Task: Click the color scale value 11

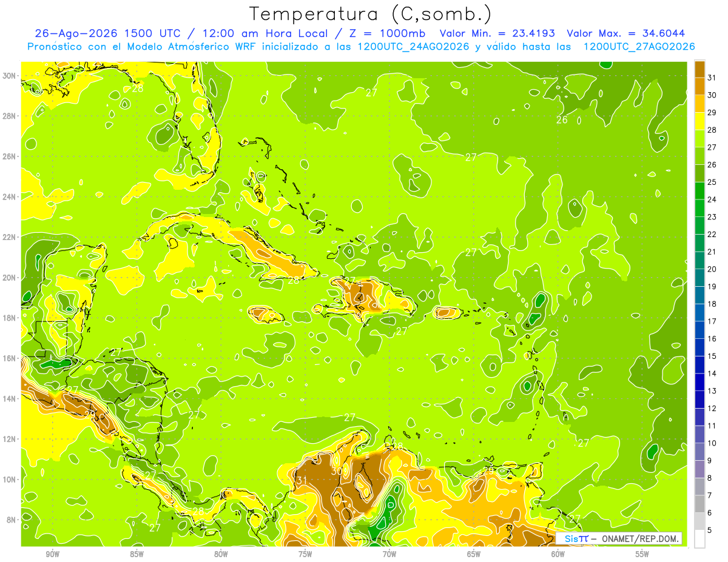Action: coord(712,426)
